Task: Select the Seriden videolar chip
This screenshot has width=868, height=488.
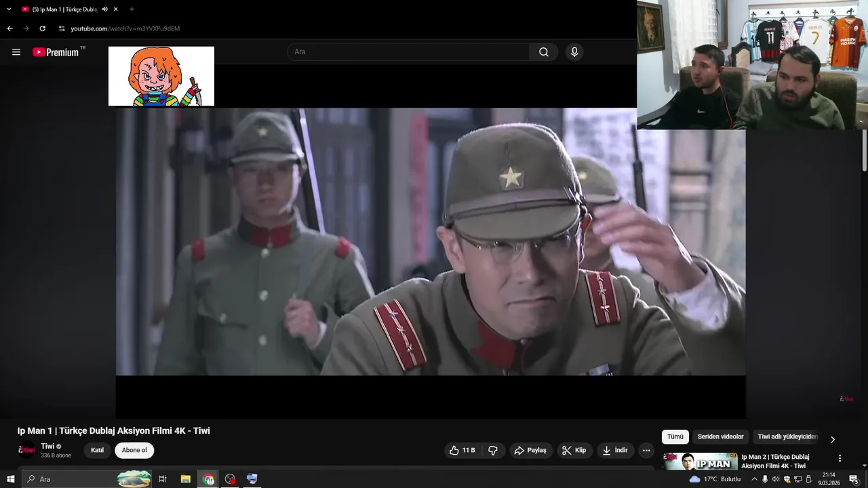Action: [721, 437]
